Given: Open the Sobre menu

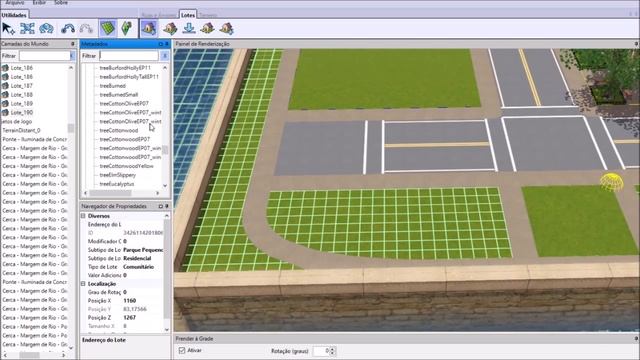Looking at the screenshot, I should point(61,2).
